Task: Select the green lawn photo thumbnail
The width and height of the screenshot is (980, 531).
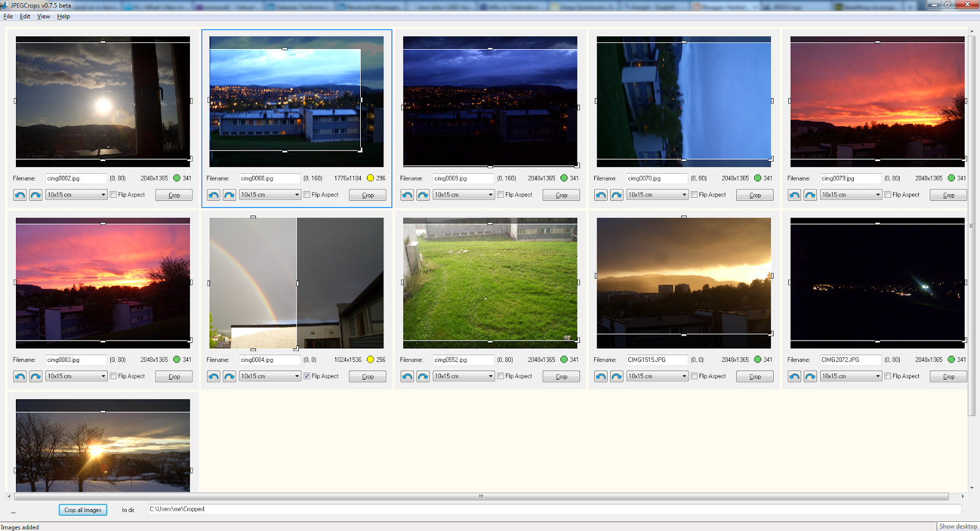Action: point(490,283)
